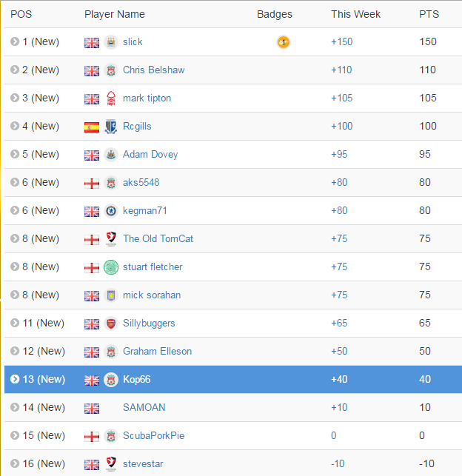Image resolution: width=462 pixels, height=476 pixels.
Task: Open Chris Belshaw's player profile link
Action: tap(153, 70)
